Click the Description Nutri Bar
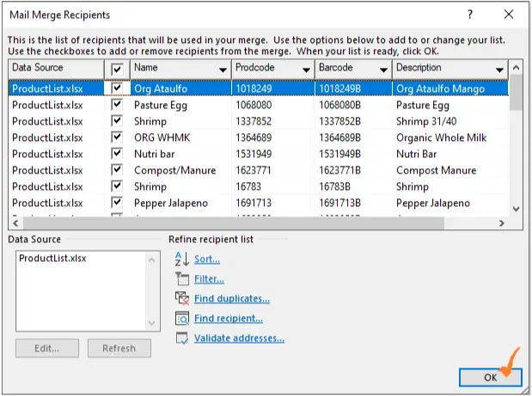 pyautogui.click(x=416, y=154)
